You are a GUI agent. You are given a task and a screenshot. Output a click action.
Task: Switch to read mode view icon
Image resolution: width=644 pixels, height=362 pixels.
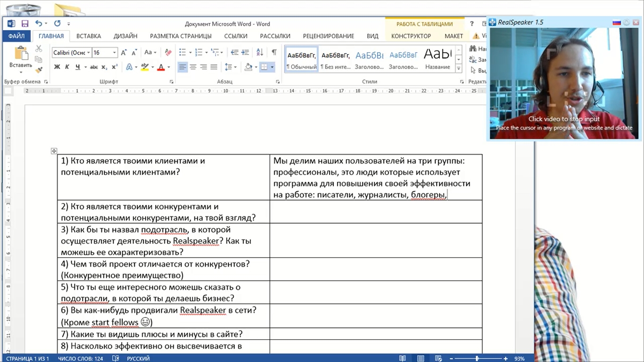403,359
